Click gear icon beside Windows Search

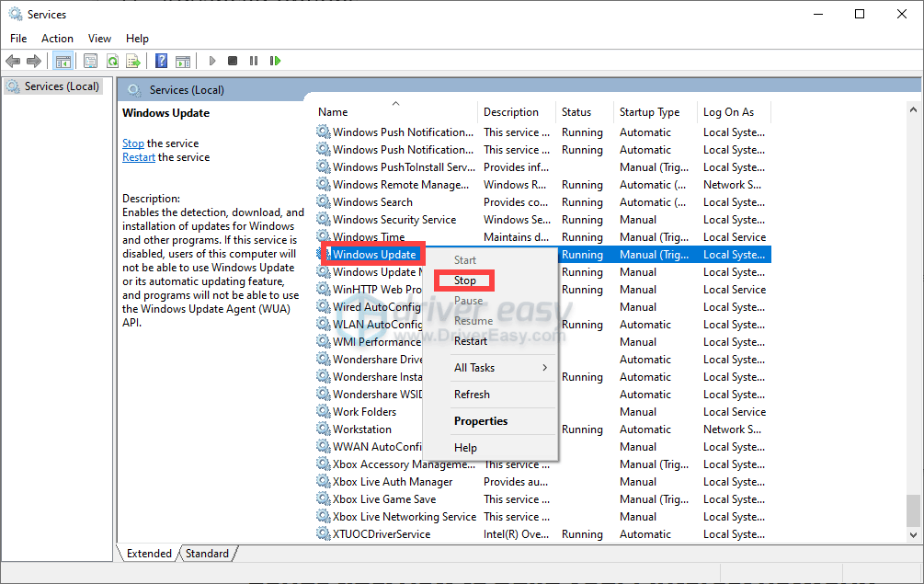click(x=323, y=201)
